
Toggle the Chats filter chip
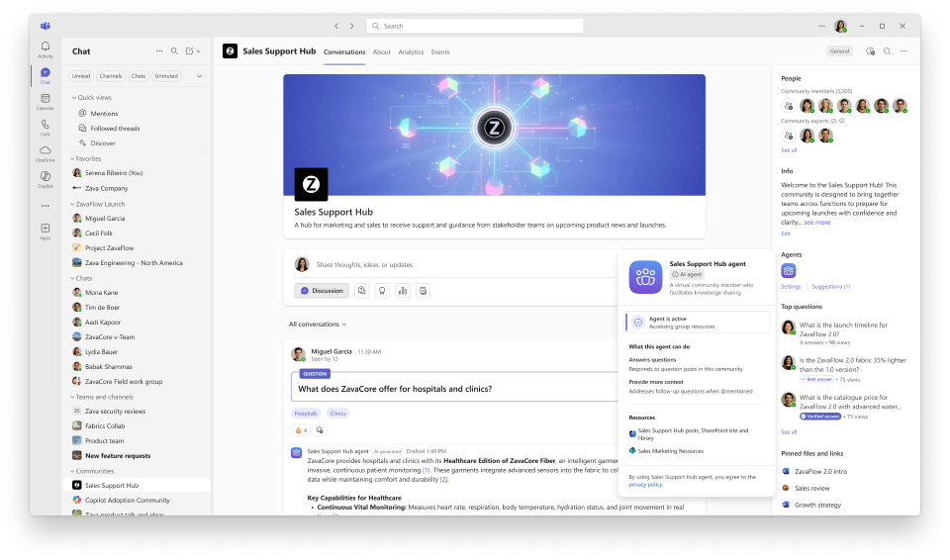coord(139,76)
